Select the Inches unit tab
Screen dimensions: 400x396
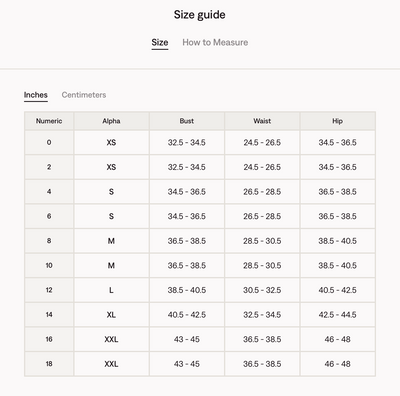pos(36,95)
